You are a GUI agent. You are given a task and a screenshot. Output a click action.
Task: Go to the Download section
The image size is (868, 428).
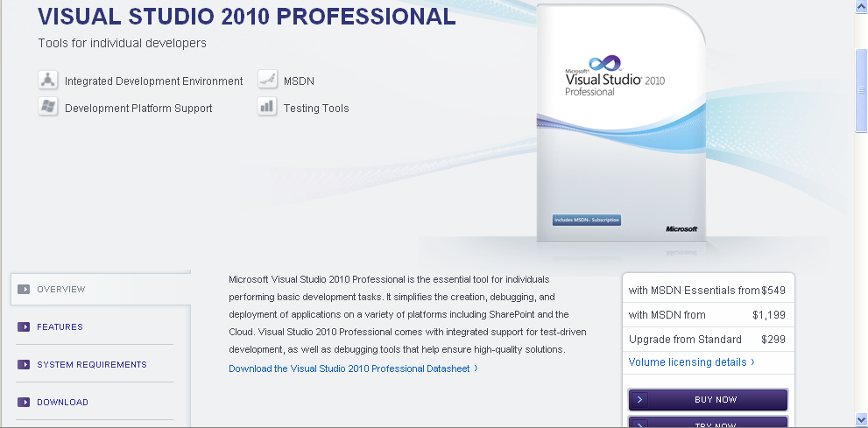[x=62, y=402]
